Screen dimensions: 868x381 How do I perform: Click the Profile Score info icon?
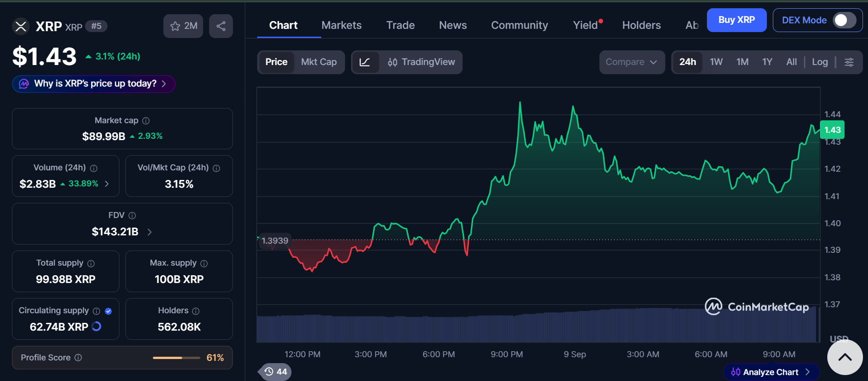tap(78, 358)
